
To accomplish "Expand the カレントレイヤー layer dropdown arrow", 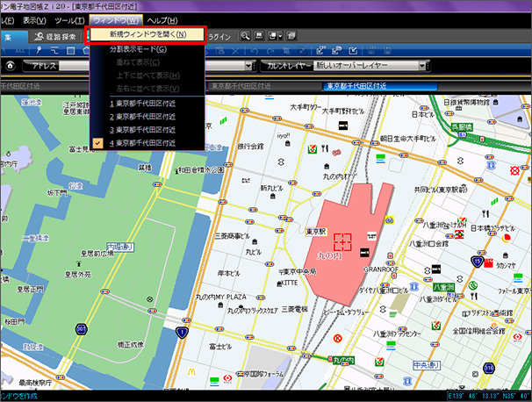I will (x=422, y=66).
